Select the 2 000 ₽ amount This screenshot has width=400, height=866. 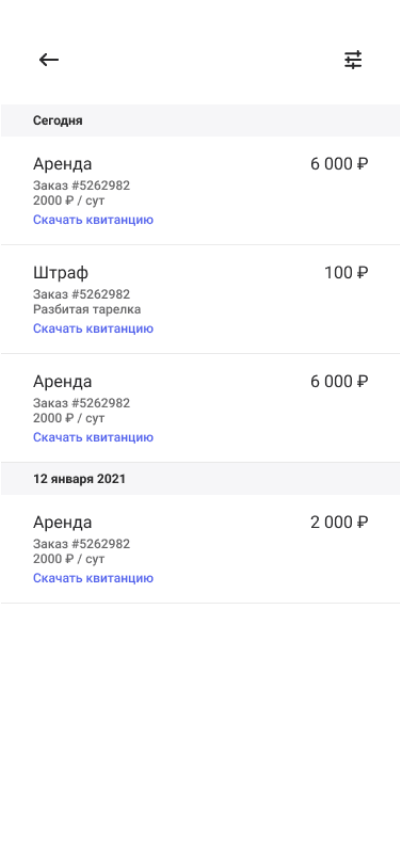pos(339,522)
